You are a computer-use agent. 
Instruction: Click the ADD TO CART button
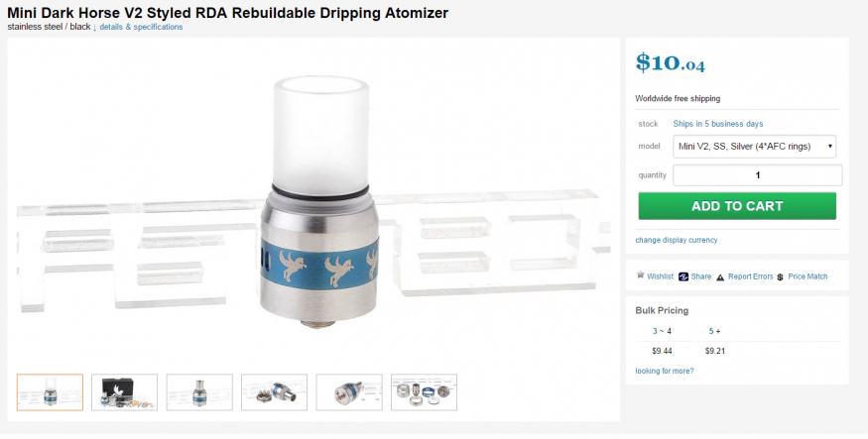pos(737,206)
